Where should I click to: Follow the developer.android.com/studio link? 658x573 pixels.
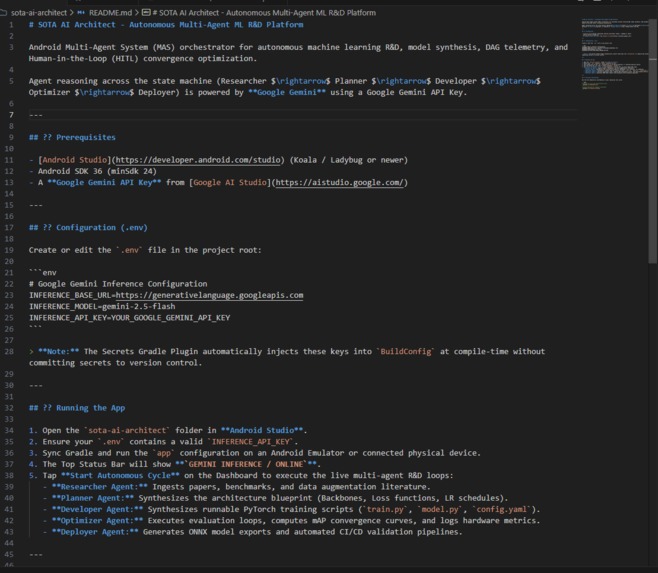(198, 160)
